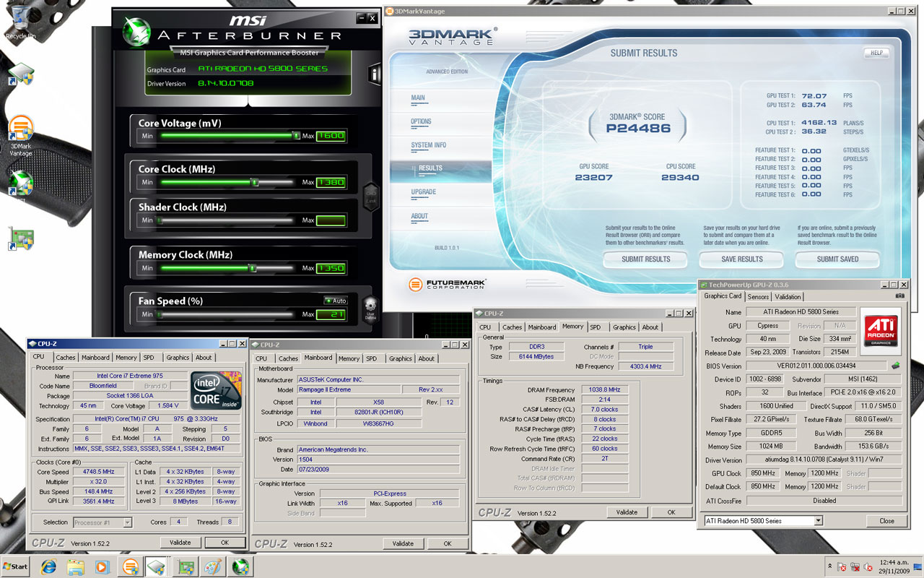Click the Memory Clock max value field
924x578 pixels.
click(331, 268)
